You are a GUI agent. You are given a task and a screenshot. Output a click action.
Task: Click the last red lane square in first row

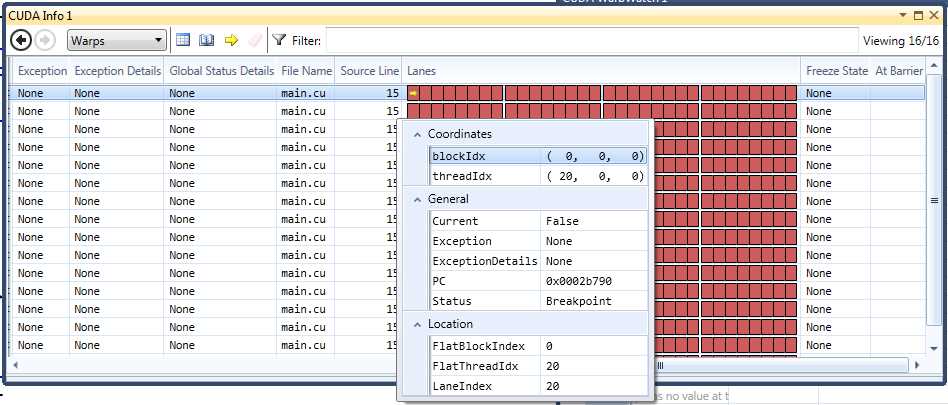791,93
